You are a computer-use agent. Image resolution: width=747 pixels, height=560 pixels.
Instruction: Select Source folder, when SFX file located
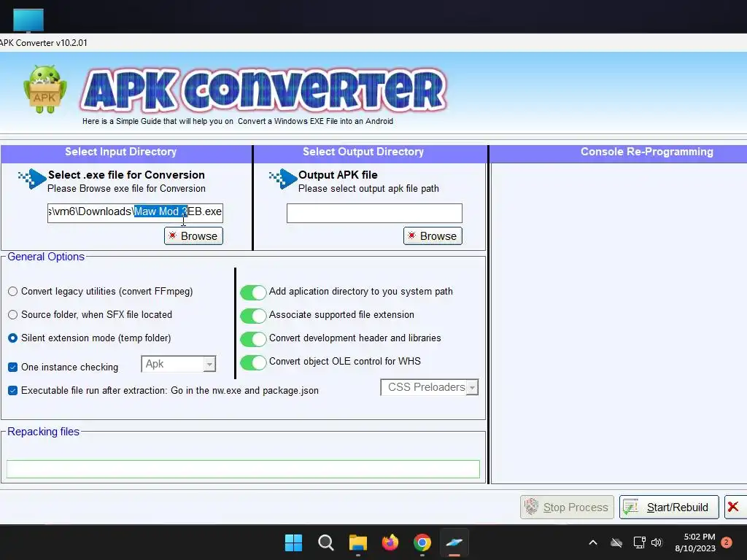[x=13, y=315]
